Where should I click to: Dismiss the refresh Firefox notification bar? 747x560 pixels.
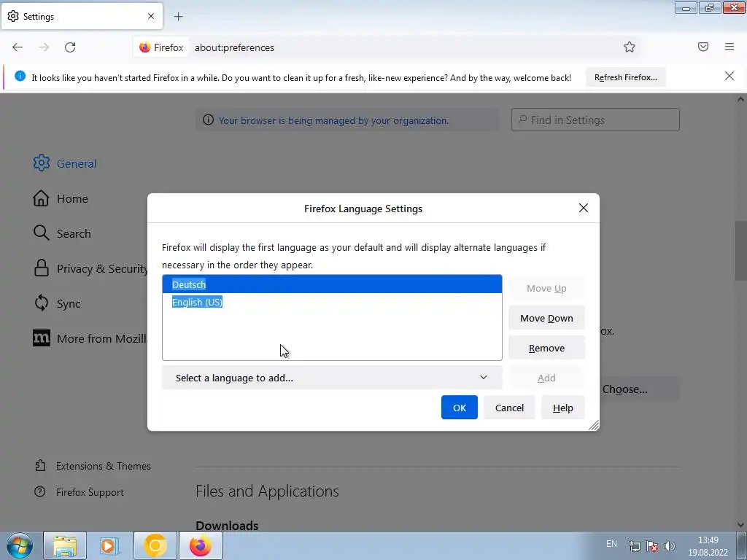pyautogui.click(x=729, y=76)
